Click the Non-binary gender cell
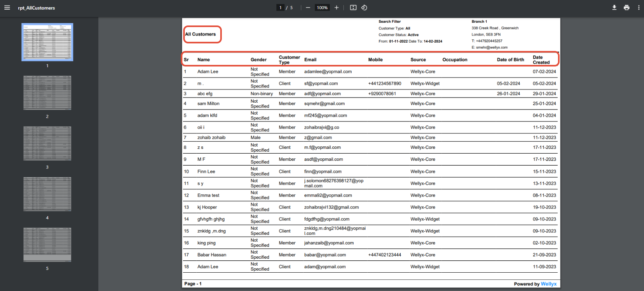The image size is (644, 291). tap(262, 94)
